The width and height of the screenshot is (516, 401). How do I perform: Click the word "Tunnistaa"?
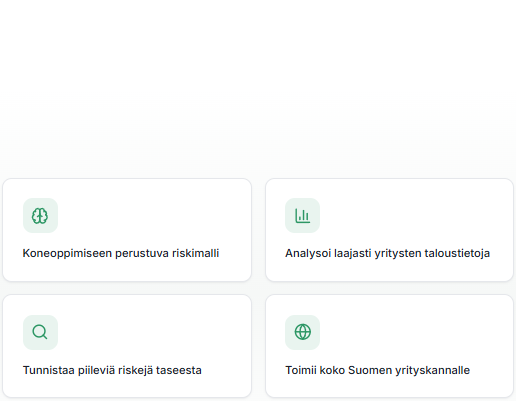[49, 370]
